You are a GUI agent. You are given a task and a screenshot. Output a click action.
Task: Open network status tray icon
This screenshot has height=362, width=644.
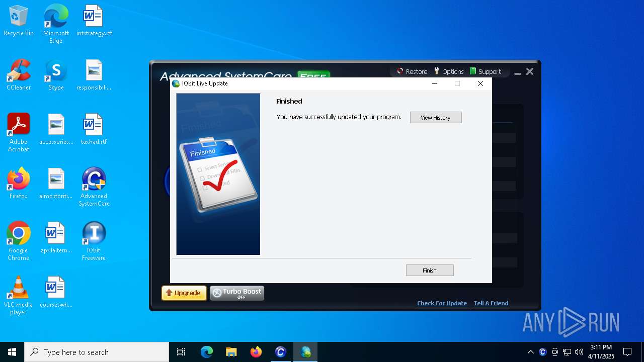[567, 352]
